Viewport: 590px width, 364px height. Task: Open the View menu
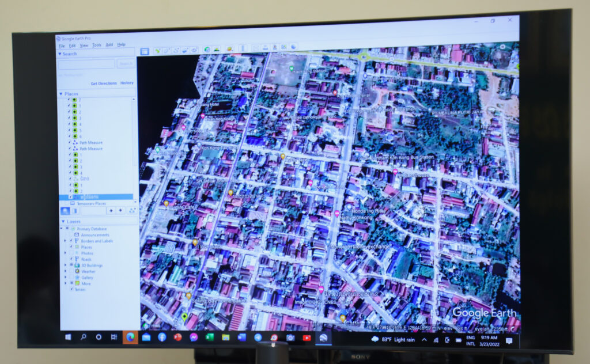click(x=84, y=45)
